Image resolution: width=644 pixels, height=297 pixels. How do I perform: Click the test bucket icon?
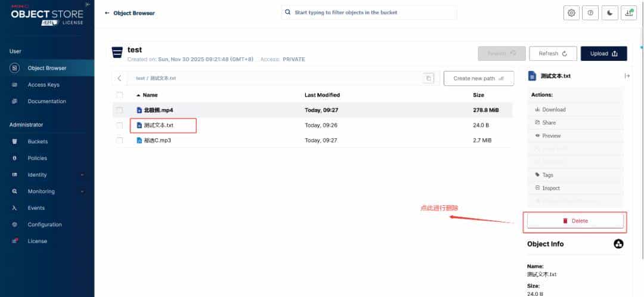coord(117,53)
